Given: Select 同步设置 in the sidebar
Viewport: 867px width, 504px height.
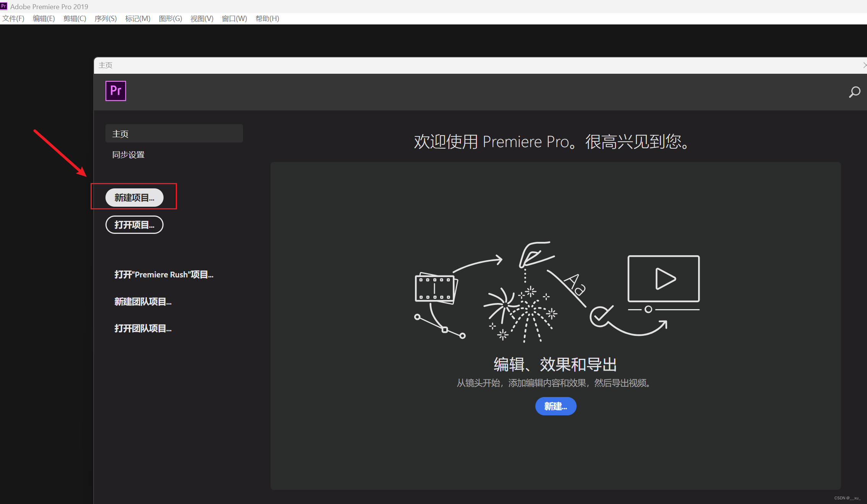Looking at the screenshot, I should click(x=128, y=155).
